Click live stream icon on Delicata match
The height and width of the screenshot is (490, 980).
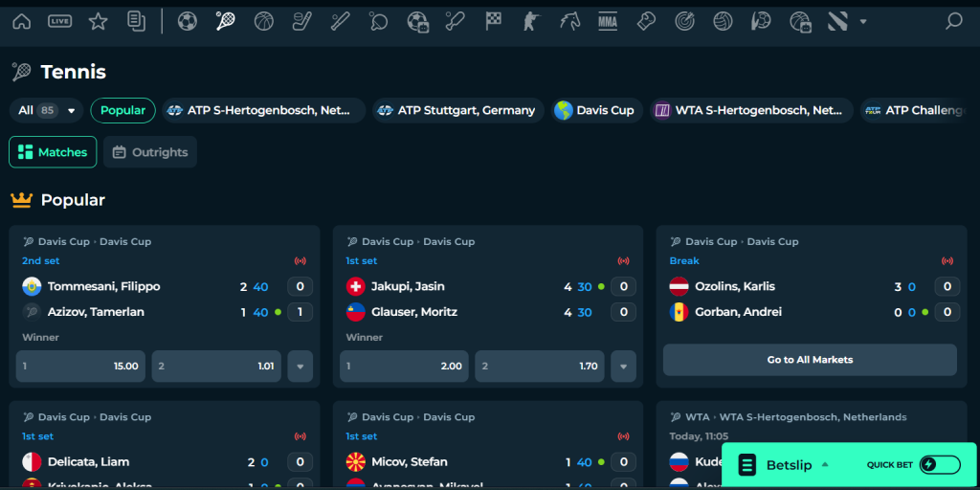click(300, 436)
